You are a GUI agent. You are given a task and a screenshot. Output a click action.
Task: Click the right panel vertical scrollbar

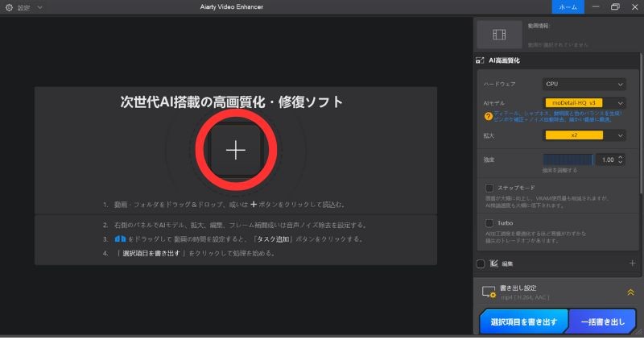click(641, 123)
